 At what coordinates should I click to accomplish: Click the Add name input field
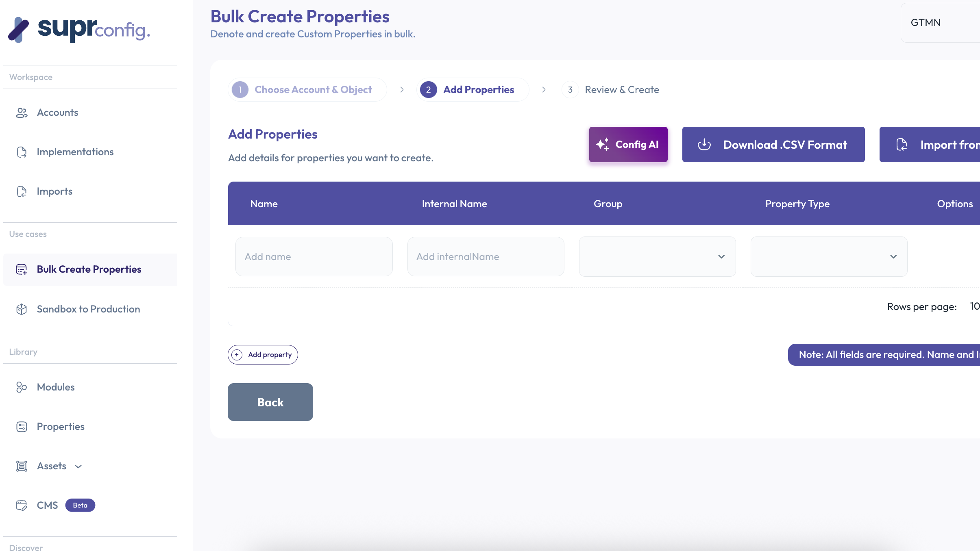(314, 256)
